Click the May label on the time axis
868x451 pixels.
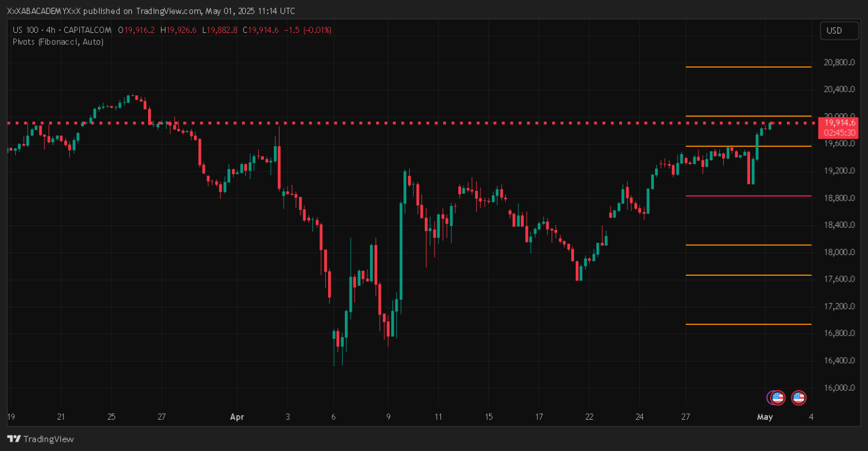(x=765, y=417)
